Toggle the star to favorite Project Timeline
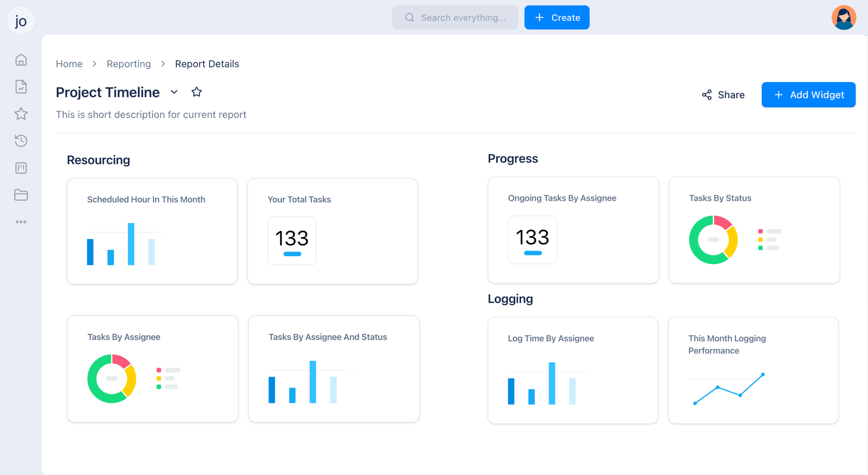The height and width of the screenshot is (475, 868). [x=196, y=91]
